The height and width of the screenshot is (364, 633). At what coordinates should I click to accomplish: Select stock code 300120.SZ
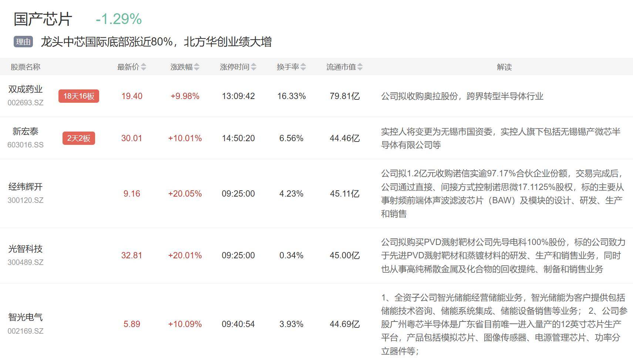[x=26, y=200]
